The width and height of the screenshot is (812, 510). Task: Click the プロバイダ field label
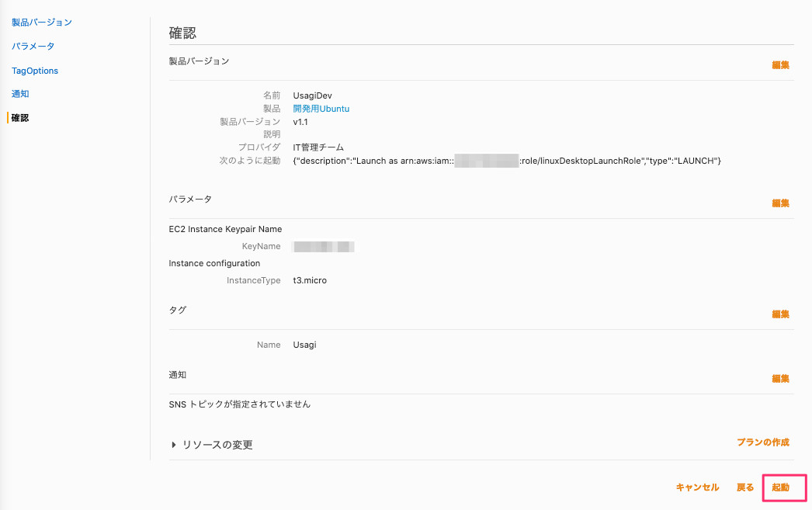259,147
